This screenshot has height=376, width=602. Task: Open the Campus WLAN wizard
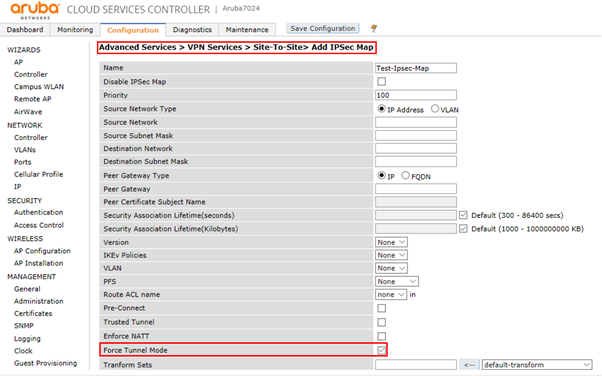tap(39, 86)
